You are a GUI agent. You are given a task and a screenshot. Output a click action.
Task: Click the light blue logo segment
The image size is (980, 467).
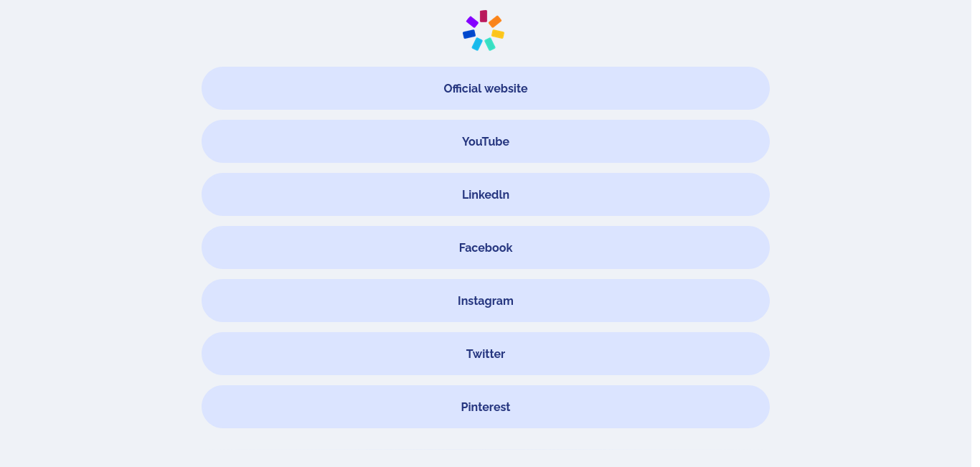[x=477, y=44]
